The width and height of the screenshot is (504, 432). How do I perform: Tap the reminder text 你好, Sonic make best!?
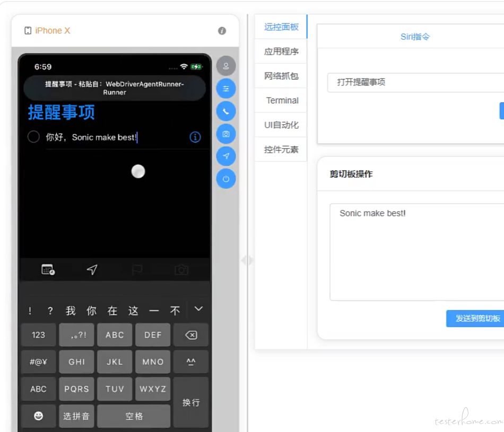[91, 137]
